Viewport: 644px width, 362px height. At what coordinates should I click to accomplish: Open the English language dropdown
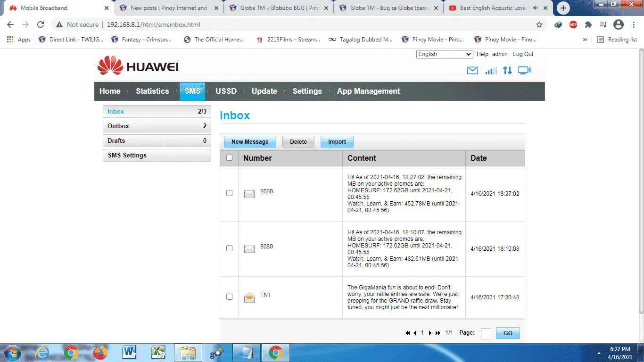click(x=445, y=54)
